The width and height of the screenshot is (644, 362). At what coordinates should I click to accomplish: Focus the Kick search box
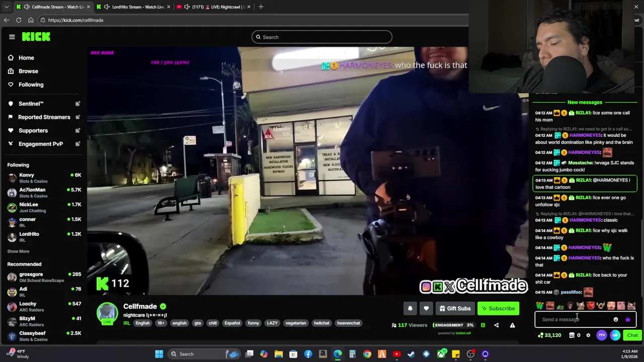(x=322, y=37)
